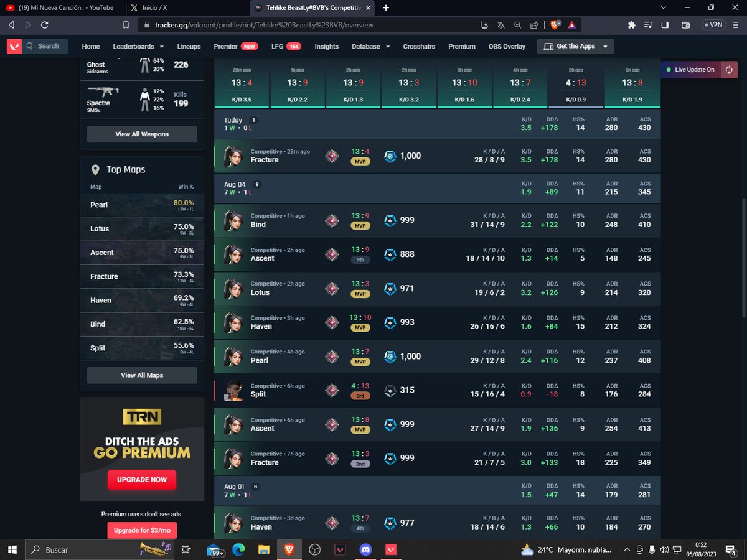Click the install app icon in address bar
The height and width of the screenshot is (560, 747).
(485, 26)
